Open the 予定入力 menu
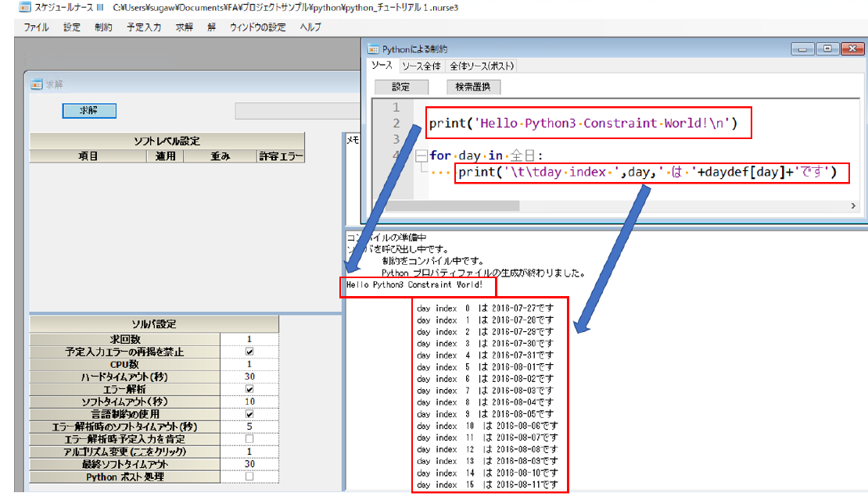Viewport: 868px width, 500px height. coord(143,27)
